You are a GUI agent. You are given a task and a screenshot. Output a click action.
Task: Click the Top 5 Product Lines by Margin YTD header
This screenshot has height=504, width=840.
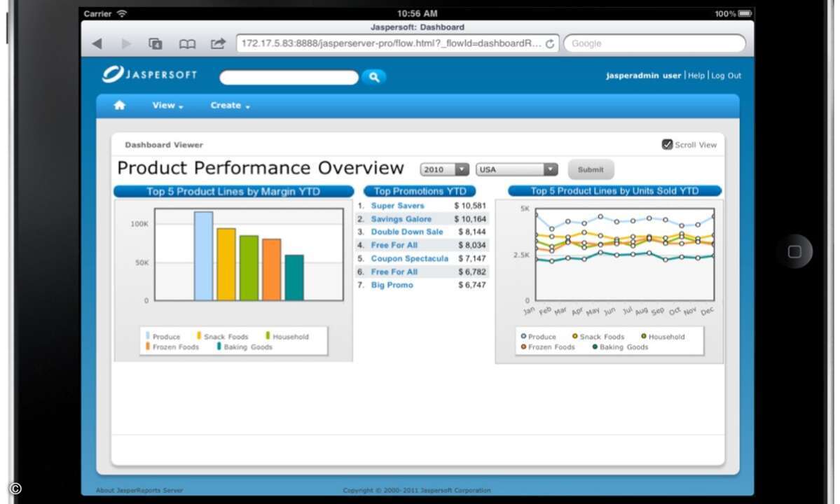coord(233,192)
